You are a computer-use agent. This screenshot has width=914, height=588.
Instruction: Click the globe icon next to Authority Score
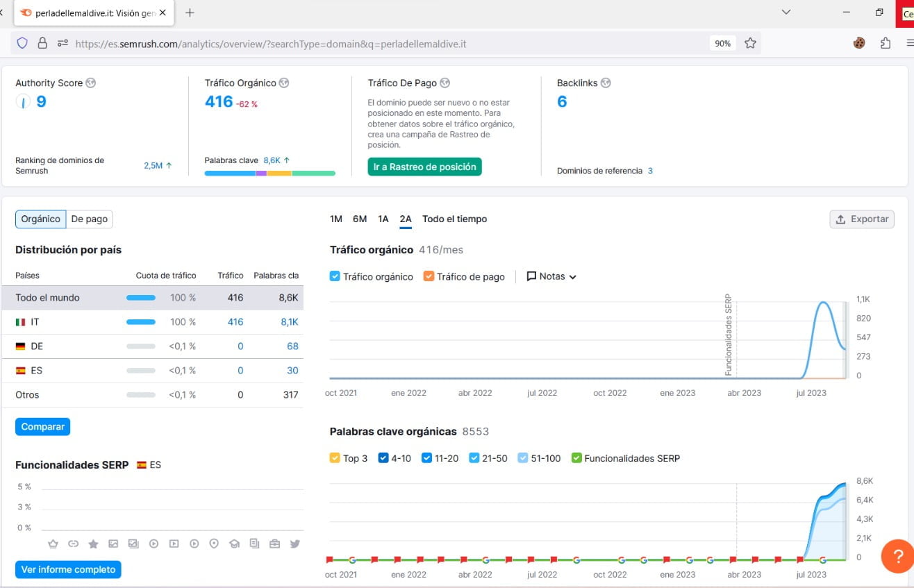click(91, 83)
